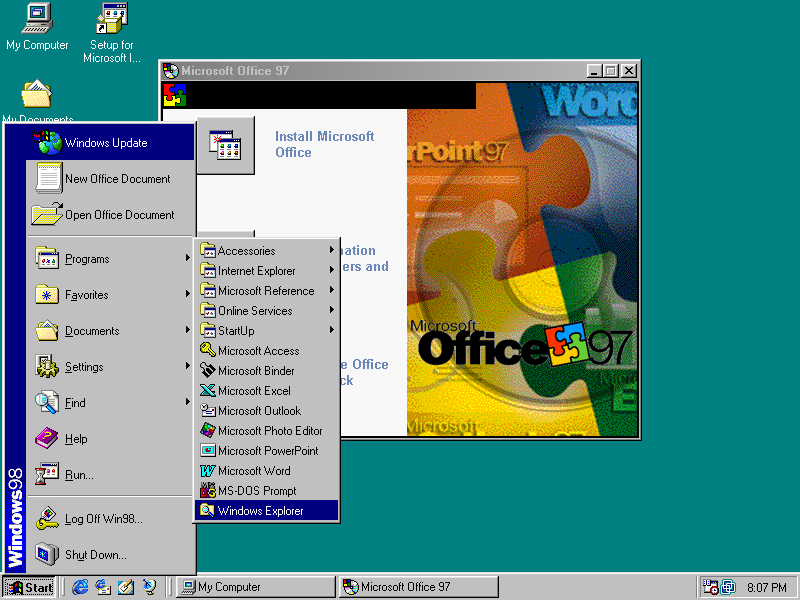Open View Channels from the Quick Launch bar
The image size is (800, 600).
coord(148,587)
